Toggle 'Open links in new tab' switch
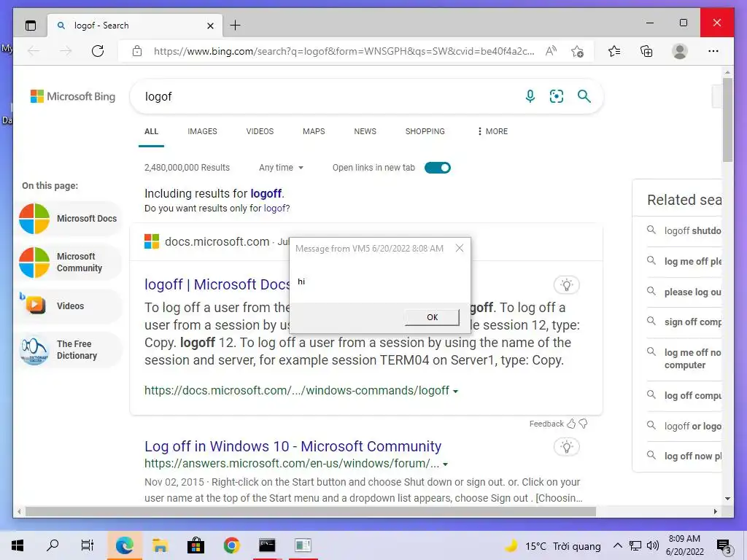The image size is (747, 560). click(438, 168)
